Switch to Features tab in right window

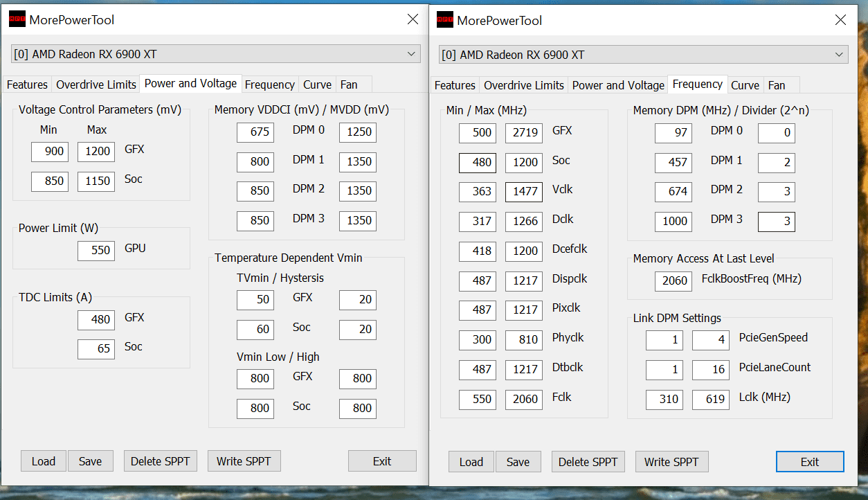(455, 85)
